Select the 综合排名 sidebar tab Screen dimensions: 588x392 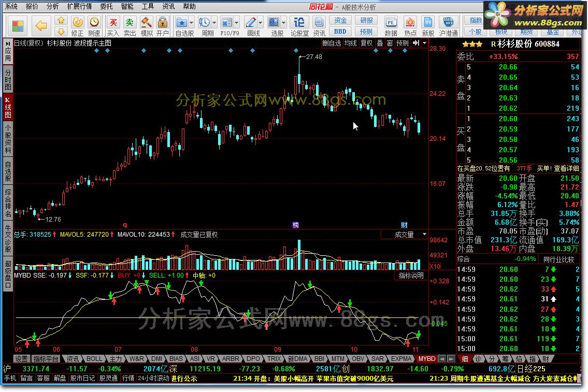8,204
